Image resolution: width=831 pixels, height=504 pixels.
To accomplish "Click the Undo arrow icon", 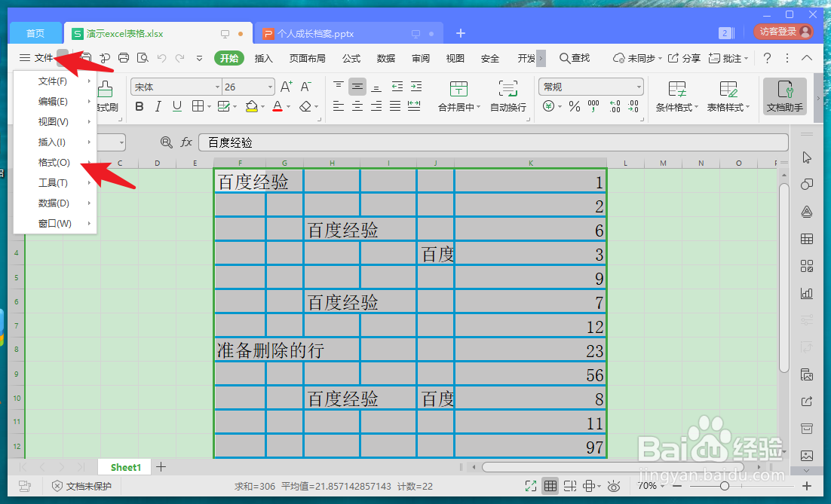I will tap(161, 58).
